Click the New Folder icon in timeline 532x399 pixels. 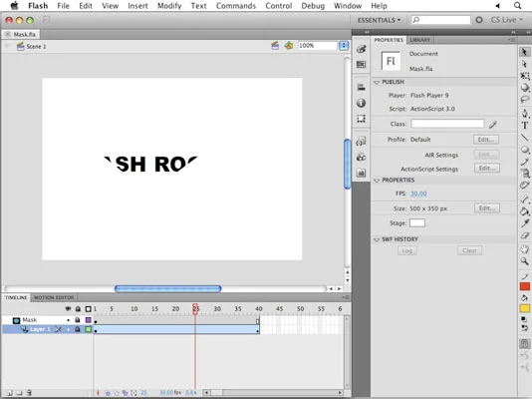coord(19,393)
